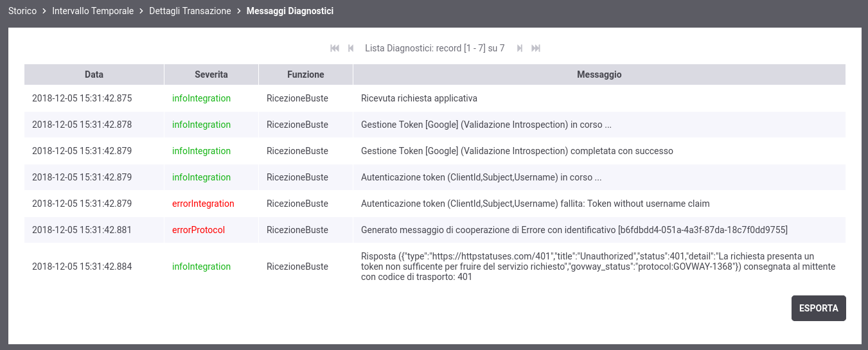Image resolution: width=868 pixels, height=350 pixels.
Task: Click the Funzione column header
Action: click(306, 74)
